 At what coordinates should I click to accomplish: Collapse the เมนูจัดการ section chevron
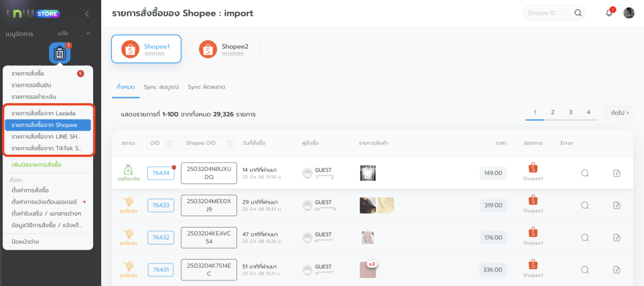(88, 33)
